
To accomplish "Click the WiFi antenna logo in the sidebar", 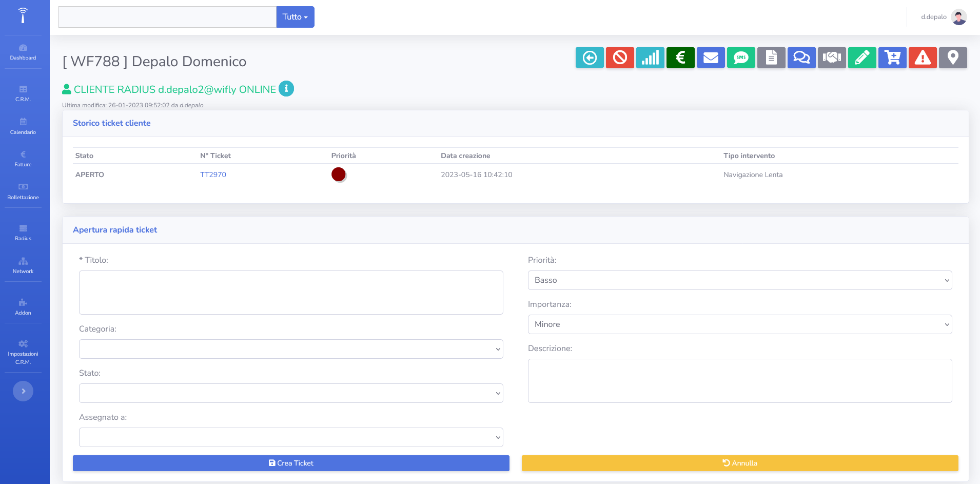I will pyautogui.click(x=23, y=15).
